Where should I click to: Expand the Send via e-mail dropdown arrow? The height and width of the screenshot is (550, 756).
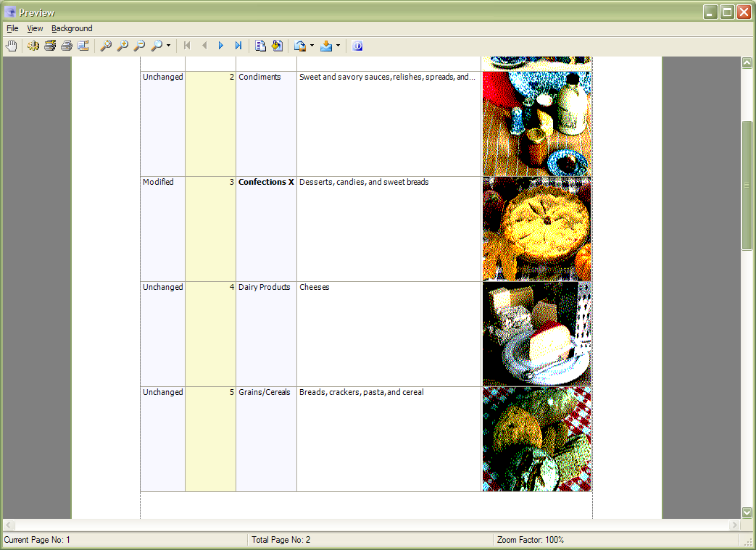[x=338, y=46]
